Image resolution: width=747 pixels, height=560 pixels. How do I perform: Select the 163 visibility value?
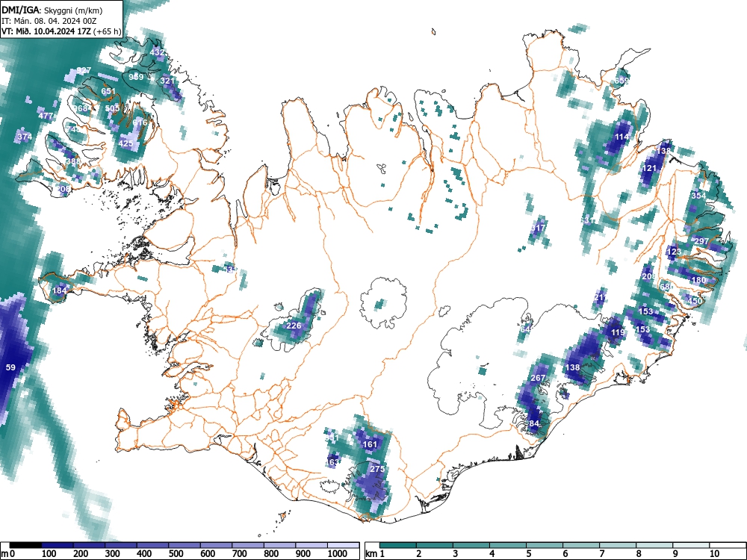pos(332,462)
